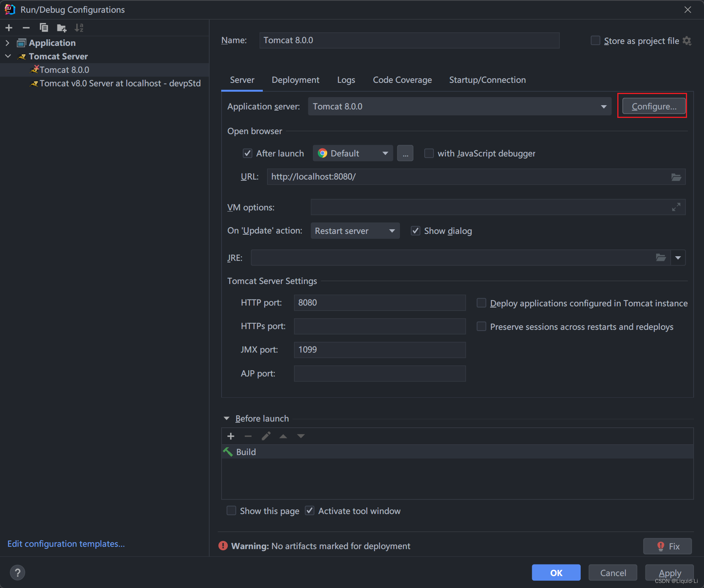Click the Application folder icon
The height and width of the screenshot is (588, 704).
22,43
